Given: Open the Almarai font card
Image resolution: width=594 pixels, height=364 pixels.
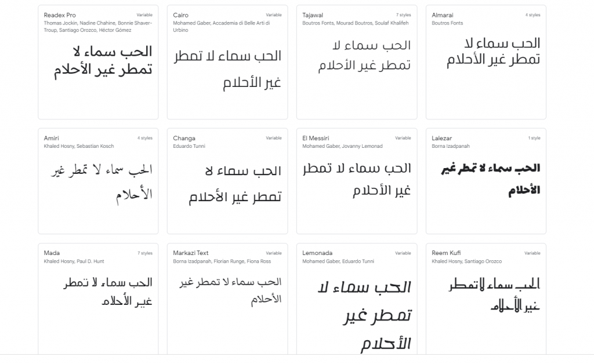Looking at the screenshot, I should point(486,63).
